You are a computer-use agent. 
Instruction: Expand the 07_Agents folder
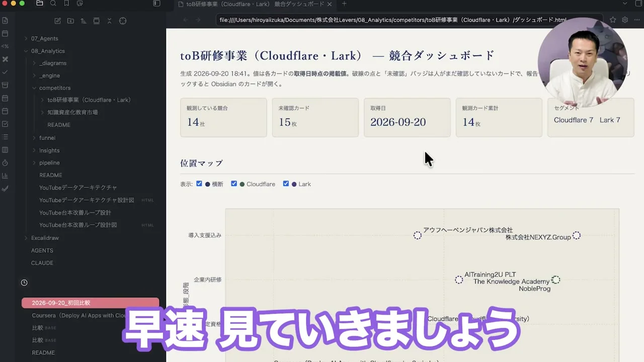tap(44, 38)
